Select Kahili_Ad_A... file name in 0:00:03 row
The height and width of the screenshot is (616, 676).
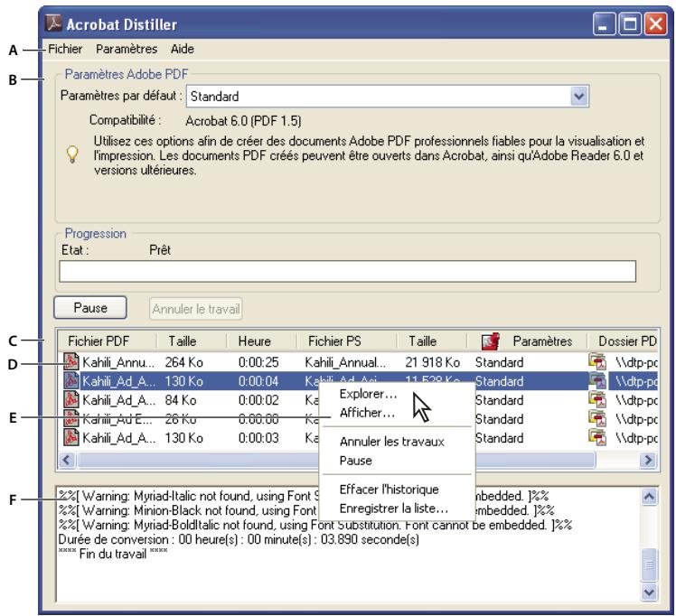(119, 438)
